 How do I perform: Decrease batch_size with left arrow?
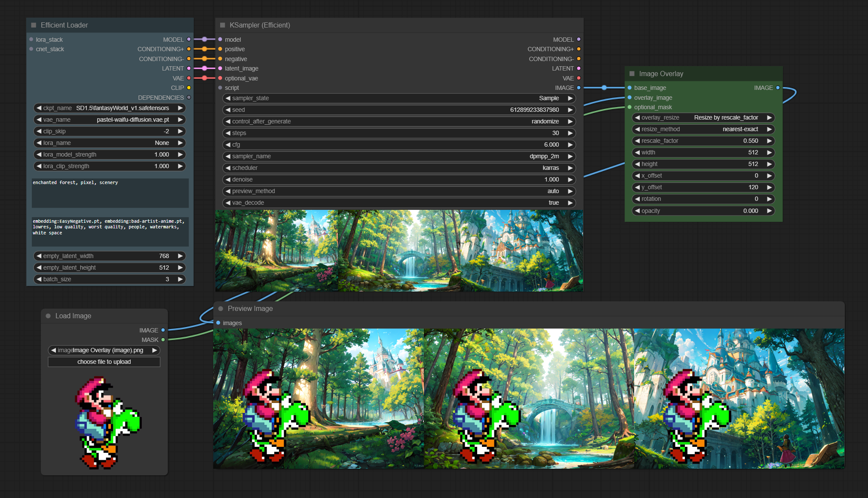point(39,280)
